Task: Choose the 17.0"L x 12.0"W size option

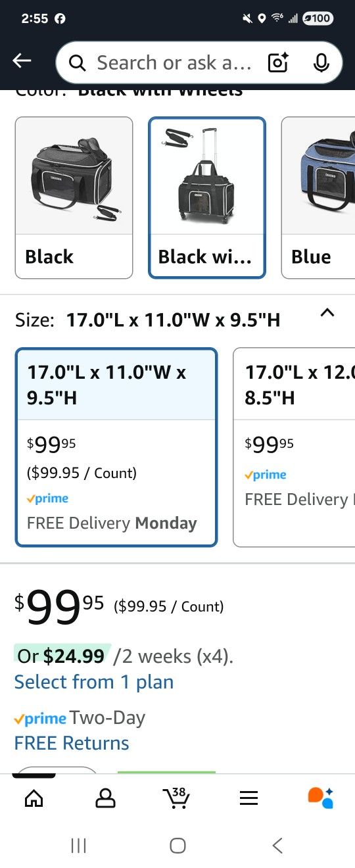Action: 294,447
